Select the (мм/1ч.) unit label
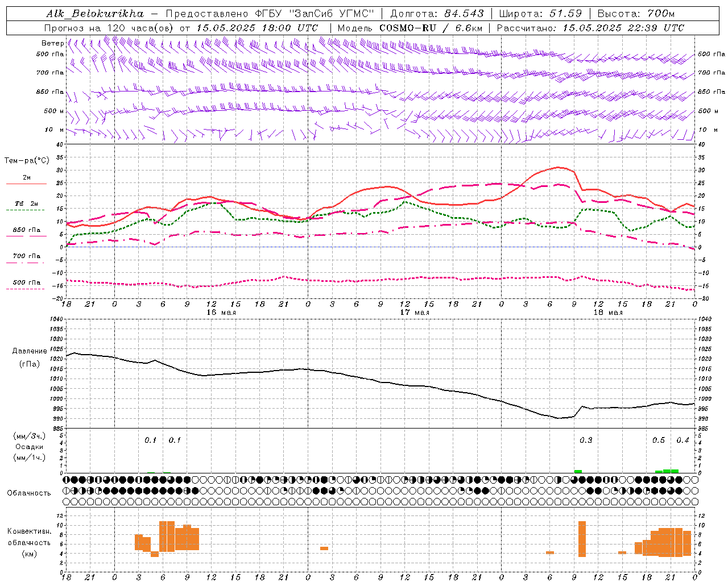 coord(30,458)
